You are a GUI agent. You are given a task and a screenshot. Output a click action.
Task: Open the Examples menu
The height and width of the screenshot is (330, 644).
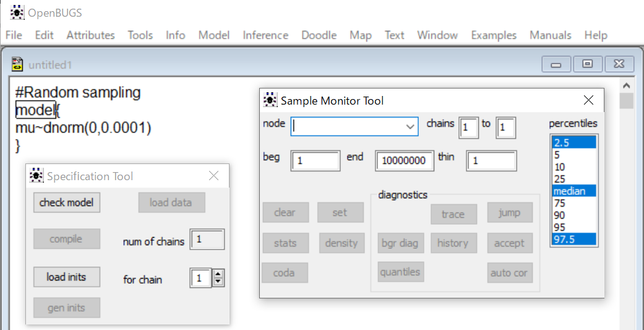[x=494, y=35]
